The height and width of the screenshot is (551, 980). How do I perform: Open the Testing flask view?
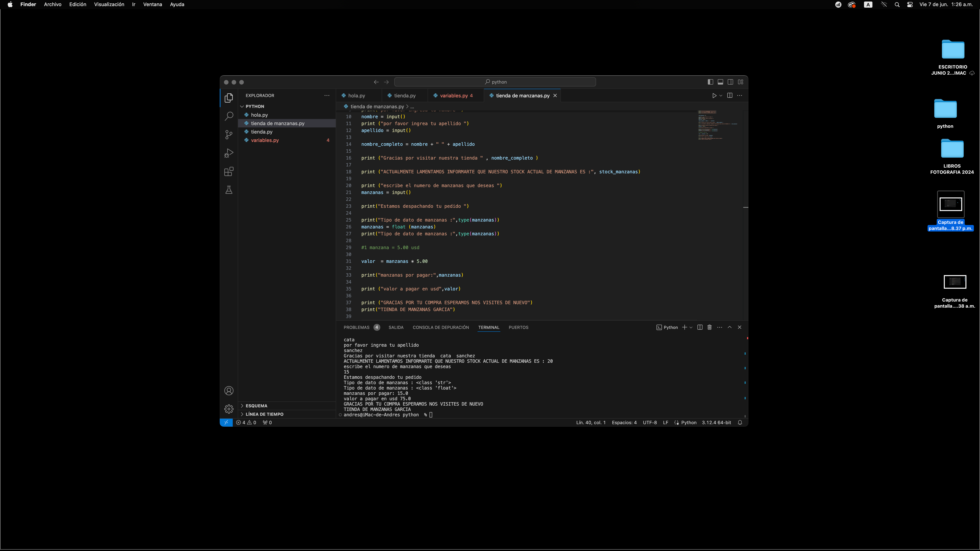click(x=229, y=190)
